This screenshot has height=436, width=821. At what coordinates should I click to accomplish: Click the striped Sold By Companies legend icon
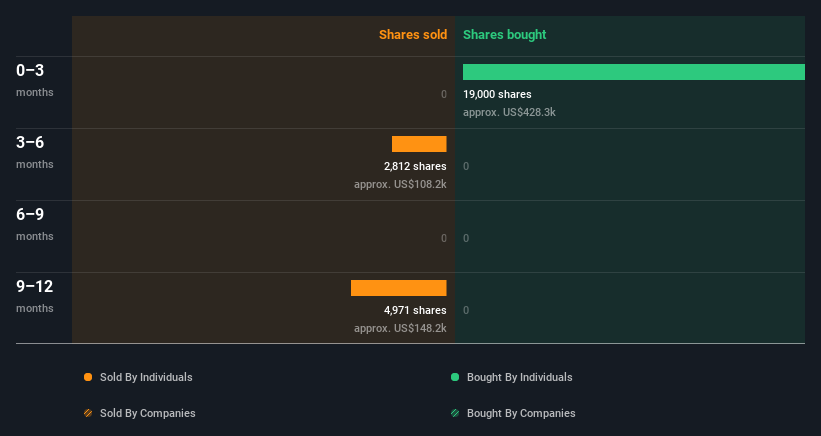[88, 413]
